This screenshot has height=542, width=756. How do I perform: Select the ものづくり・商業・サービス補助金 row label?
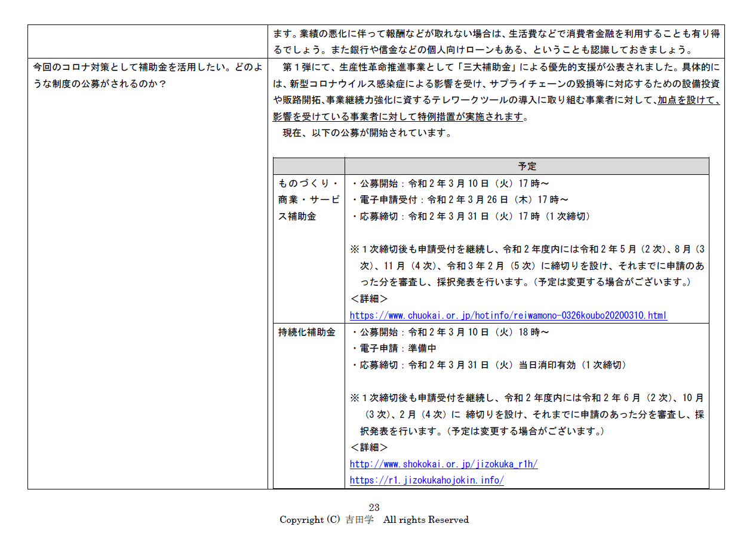click(x=308, y=200)
